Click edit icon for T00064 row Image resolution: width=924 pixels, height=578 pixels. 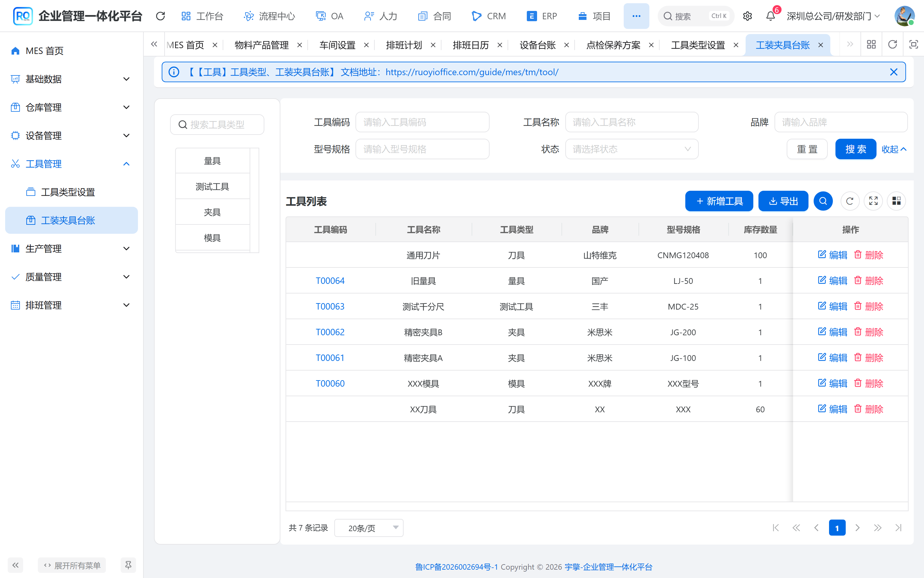pos(822,281)
